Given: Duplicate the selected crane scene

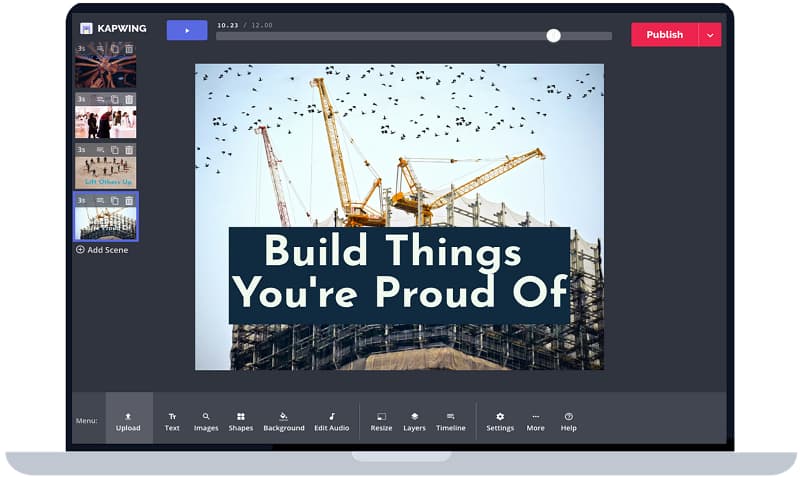Looking at the screenshot, I should click(x=115, y=200).
